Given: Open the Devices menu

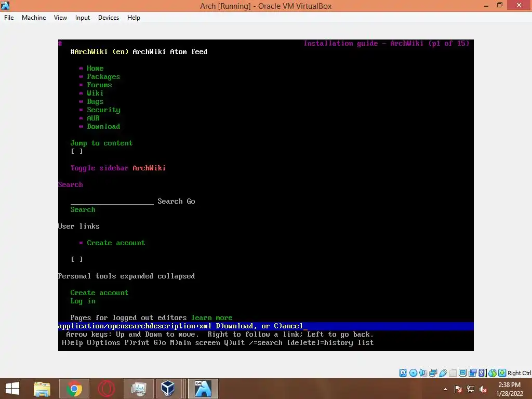Looking at the screenshot, I should click(x=109, y=18).
